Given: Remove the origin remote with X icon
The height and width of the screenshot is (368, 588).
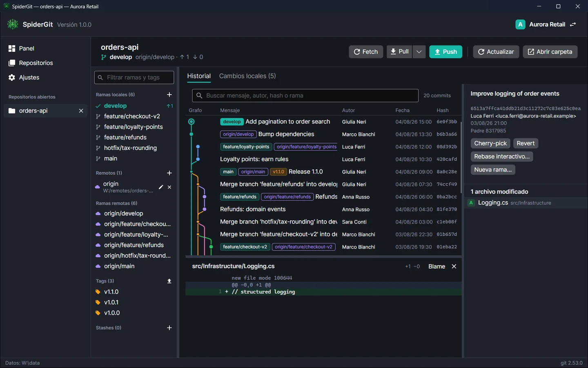Looking at the screenshot, I should [169, 187].
